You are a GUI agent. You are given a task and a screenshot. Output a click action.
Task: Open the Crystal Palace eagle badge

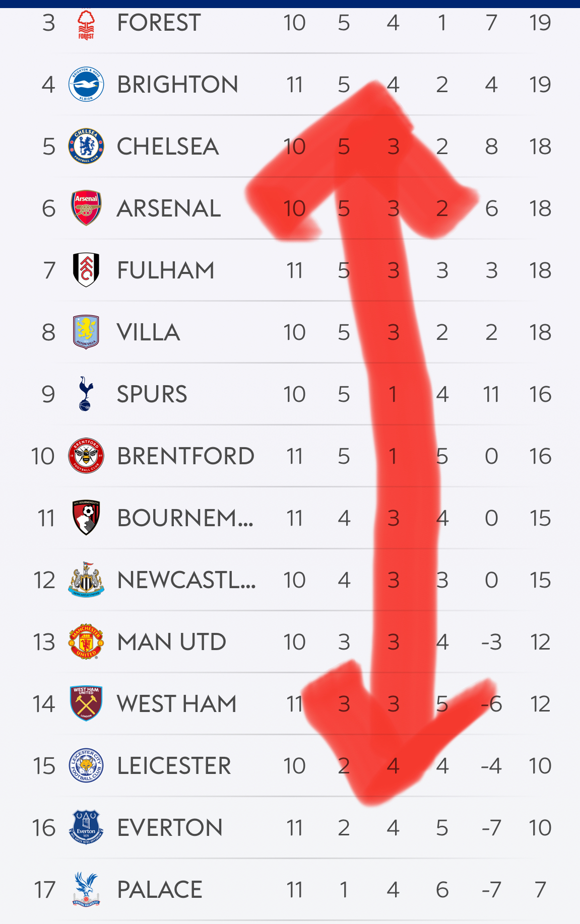point(86,889)
